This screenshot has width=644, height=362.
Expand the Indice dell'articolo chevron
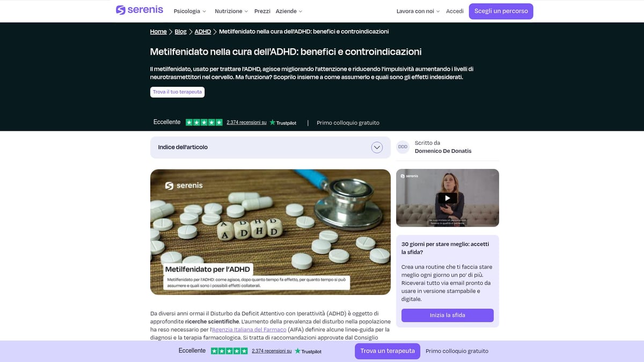377,147
